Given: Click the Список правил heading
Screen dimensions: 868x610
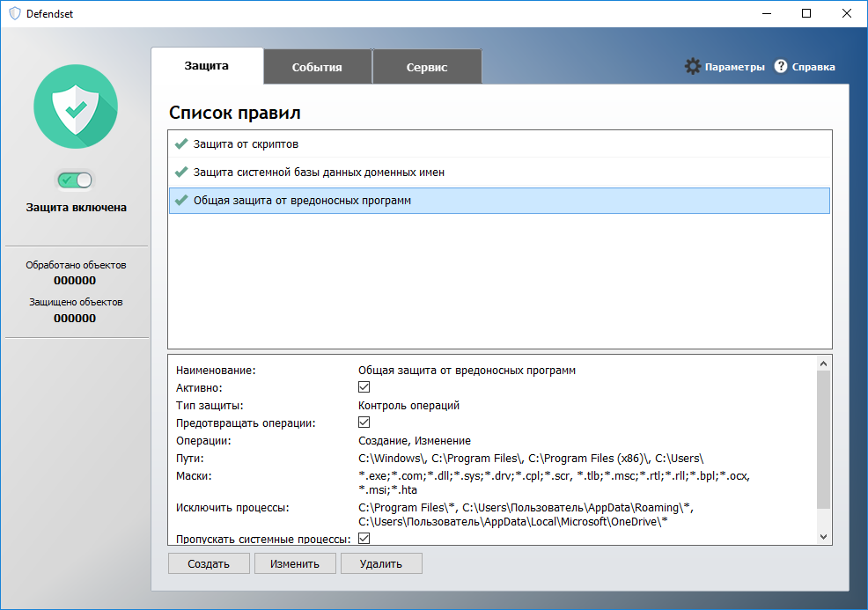Looking at the screenshot, I should coord(235,113).
